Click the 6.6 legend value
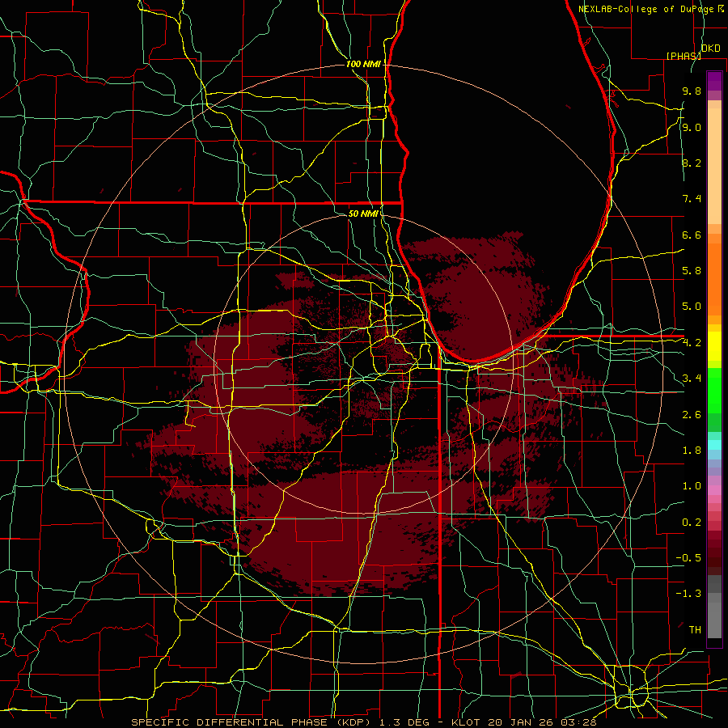 (x=692, y=235)
